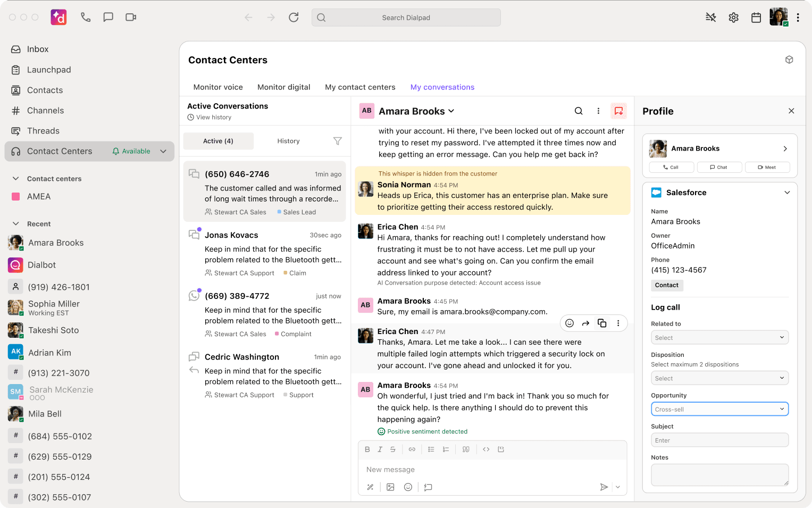Open the settings gear icon
The image size is (812, 508).
[x=733, y=18]
